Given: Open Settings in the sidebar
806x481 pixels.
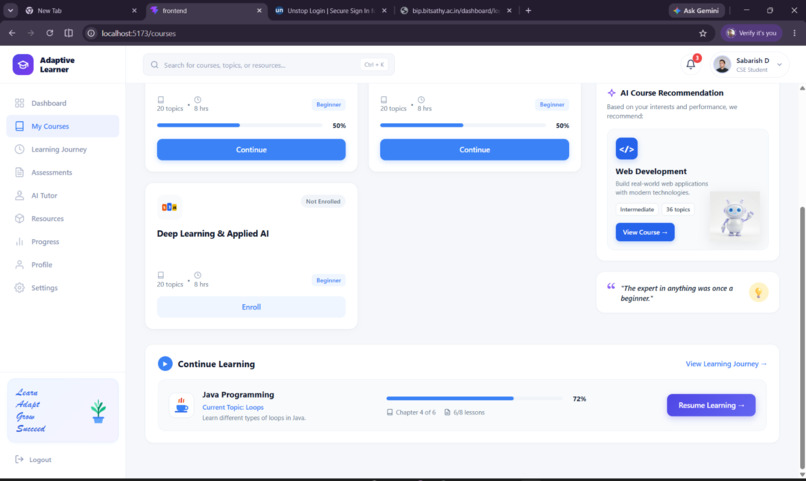Looking at the screenshot, I should [x=62, y=288].
